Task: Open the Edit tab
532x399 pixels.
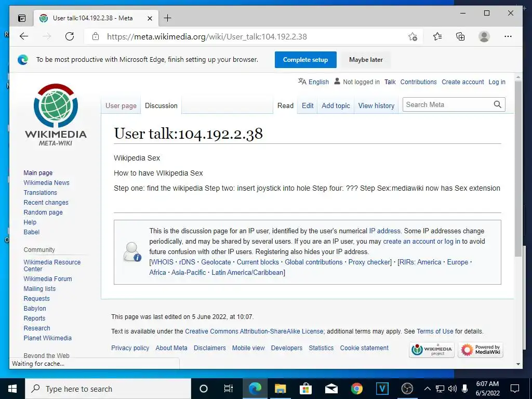Action: coord(308,105)
